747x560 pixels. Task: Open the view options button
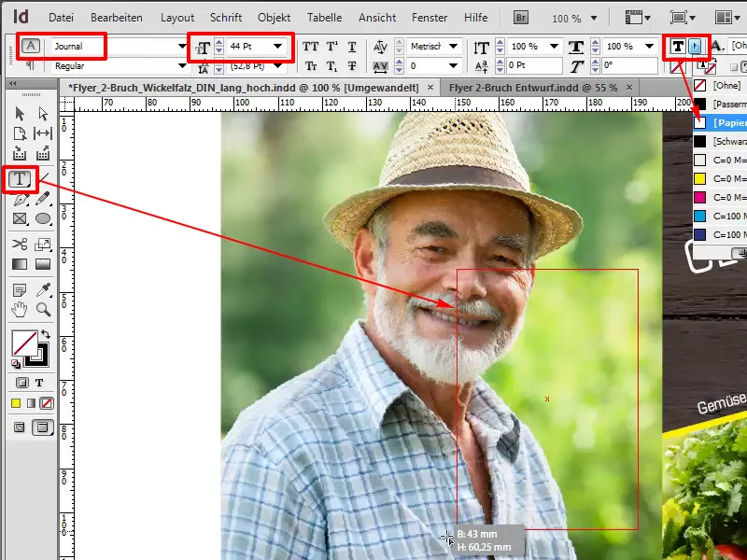[x=638, y=18]
